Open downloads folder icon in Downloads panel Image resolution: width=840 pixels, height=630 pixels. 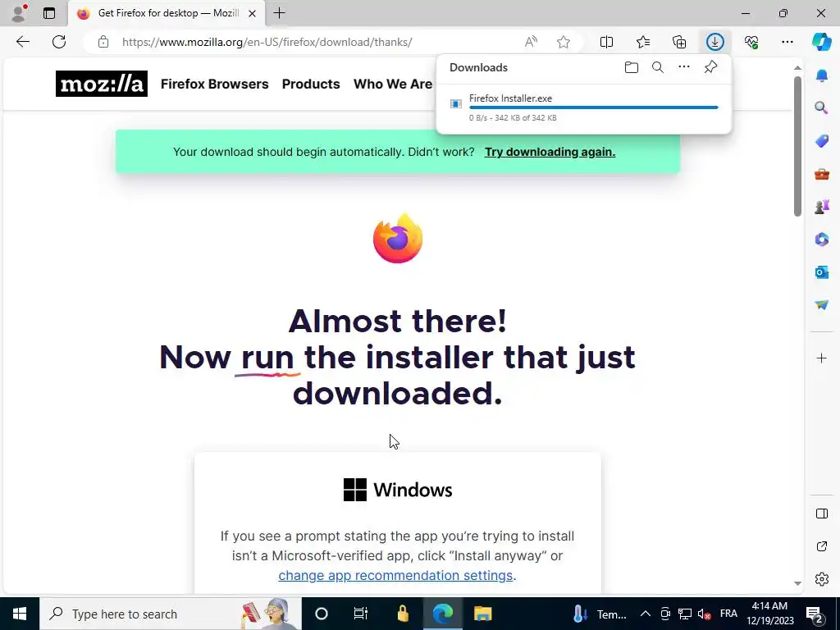pos(632,67)
